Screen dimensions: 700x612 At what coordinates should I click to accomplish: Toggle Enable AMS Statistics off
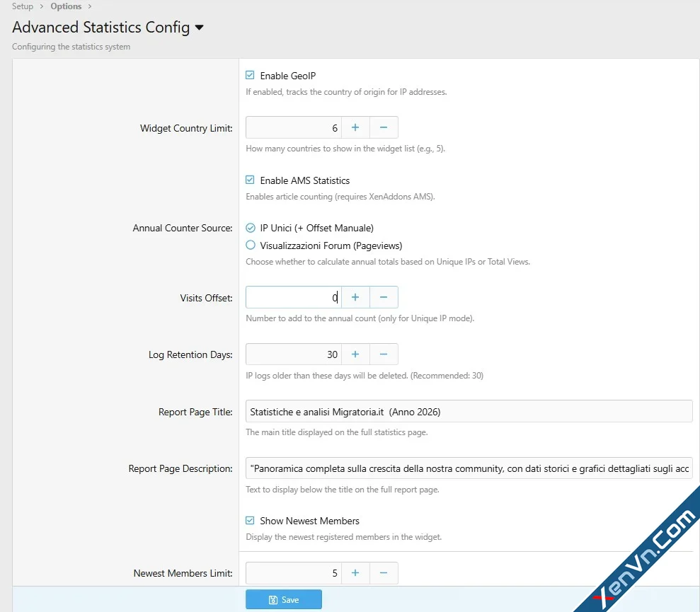click(x=249, y=180)
